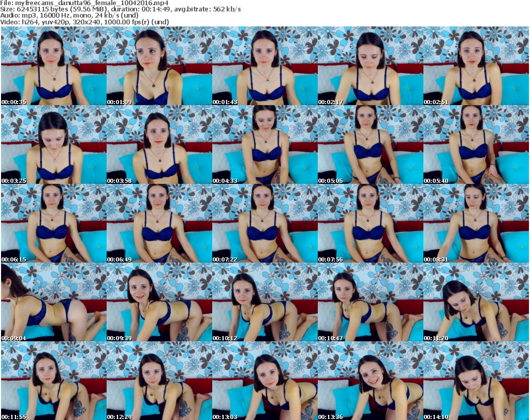
Task: Open the thumbnail marked 00:01:43
Action: (264, 66)
